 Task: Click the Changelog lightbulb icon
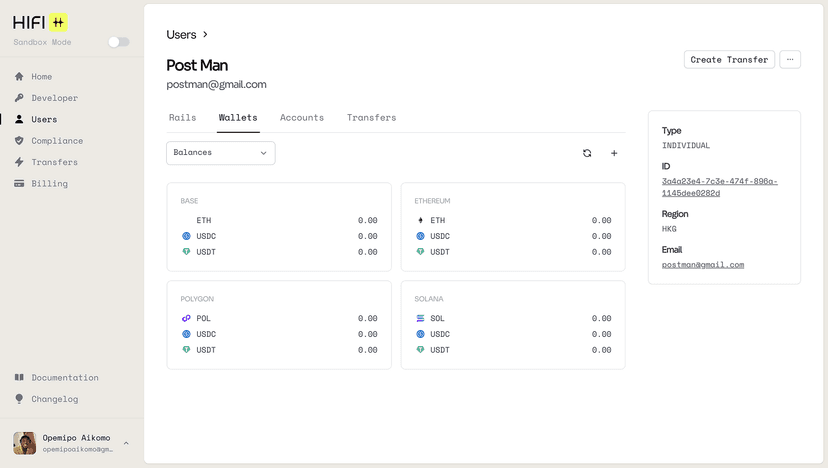tap(19, 398)
